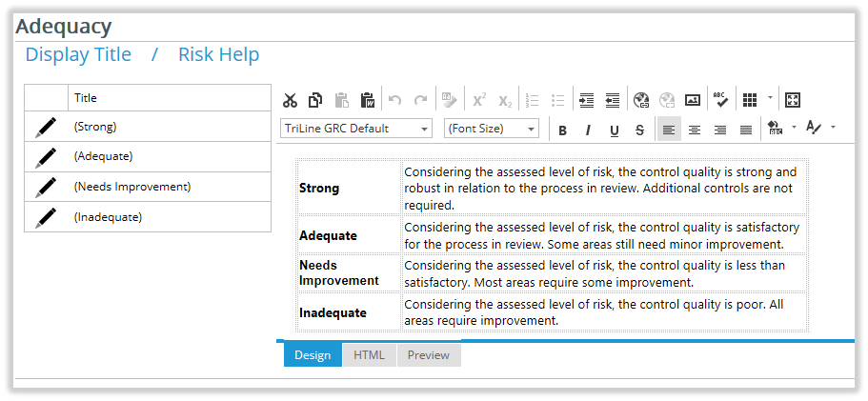
Task: Toggle Strikethrough formatting
Action: 640,130
